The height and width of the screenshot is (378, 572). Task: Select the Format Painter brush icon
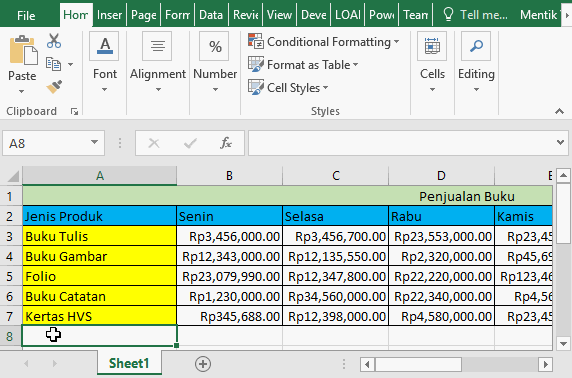tap(54, 87)
